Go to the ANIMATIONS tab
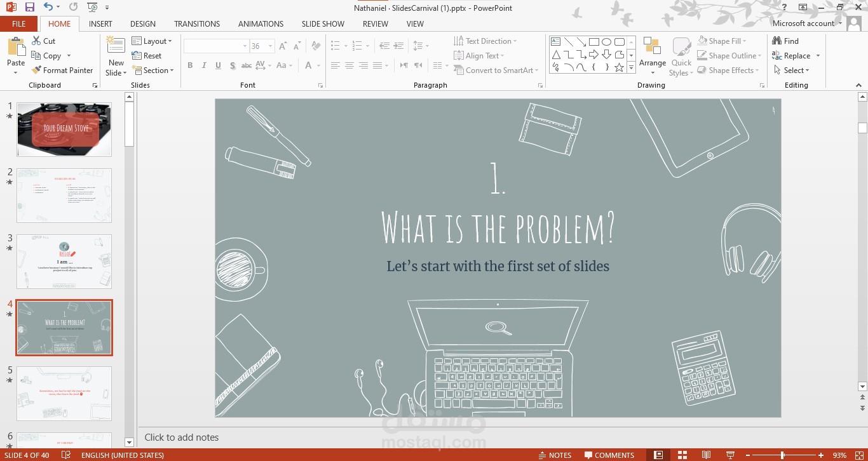868x461 pixels. (x=261, y=24)
